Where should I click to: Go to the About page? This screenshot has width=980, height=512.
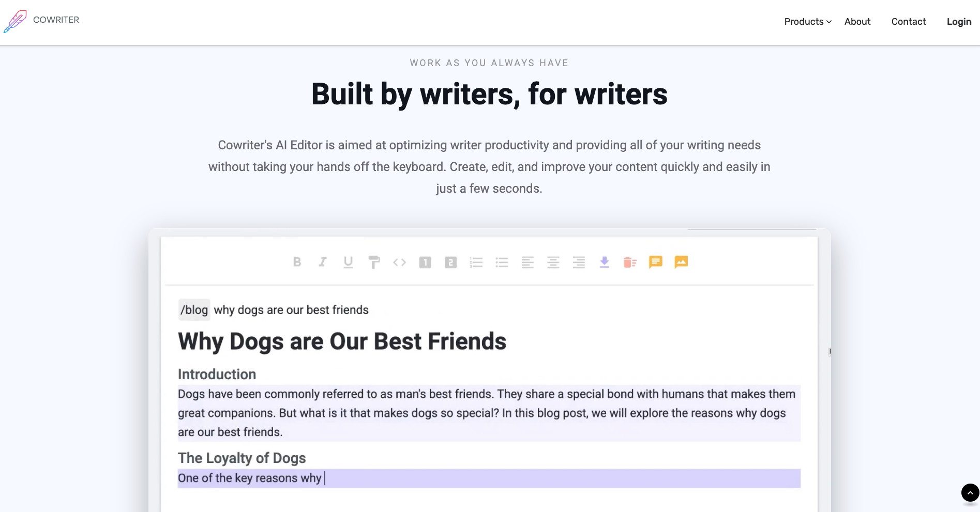coord(857,22)
